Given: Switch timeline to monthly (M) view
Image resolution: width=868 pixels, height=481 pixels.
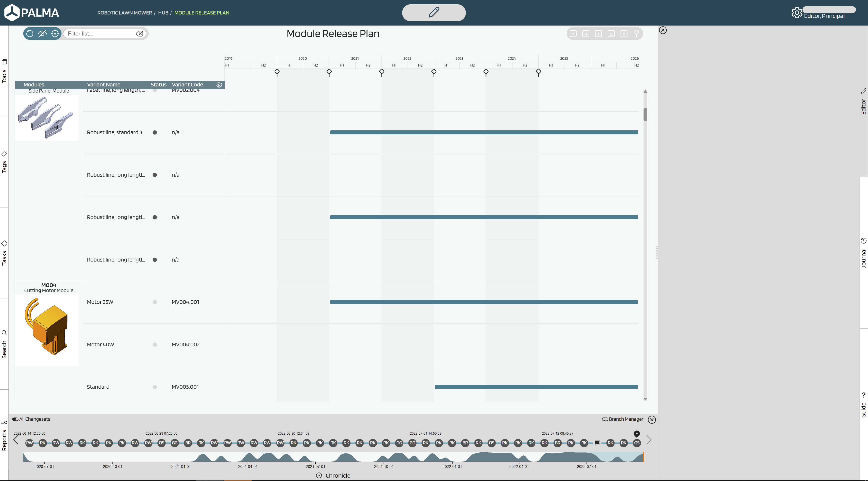Looking at the screenshot, I should coord(624,34).
